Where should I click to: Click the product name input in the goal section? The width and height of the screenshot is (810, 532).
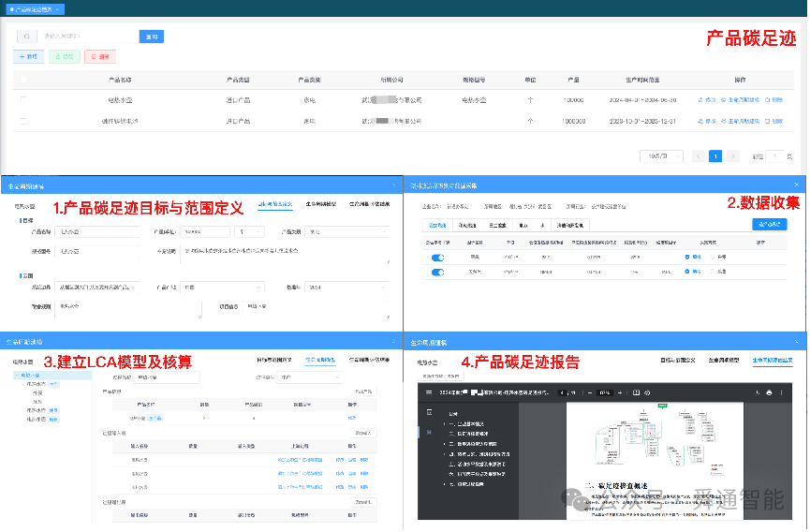[x=97, y=232]
